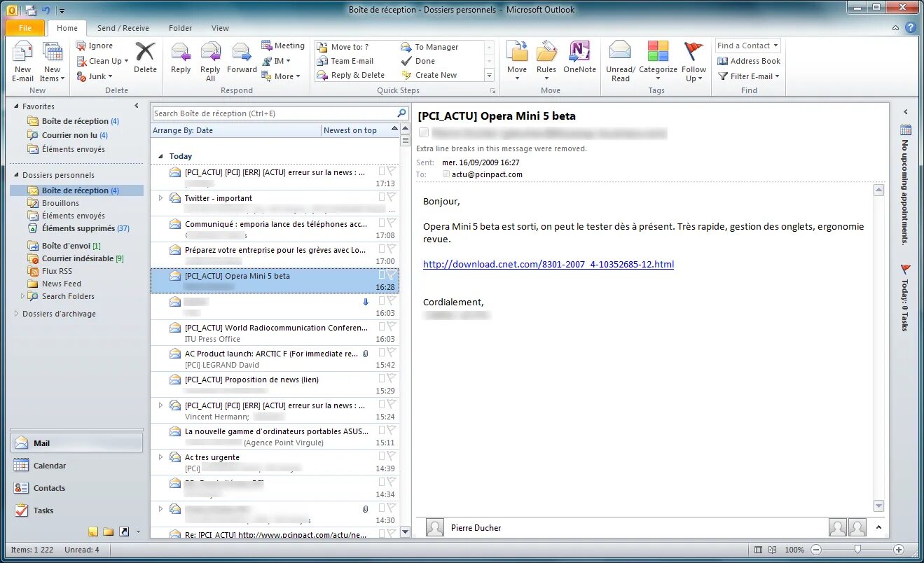This screenshot has height=563, width=924.
Task: Open Outlook Help question mark
Action: point(911,28)
